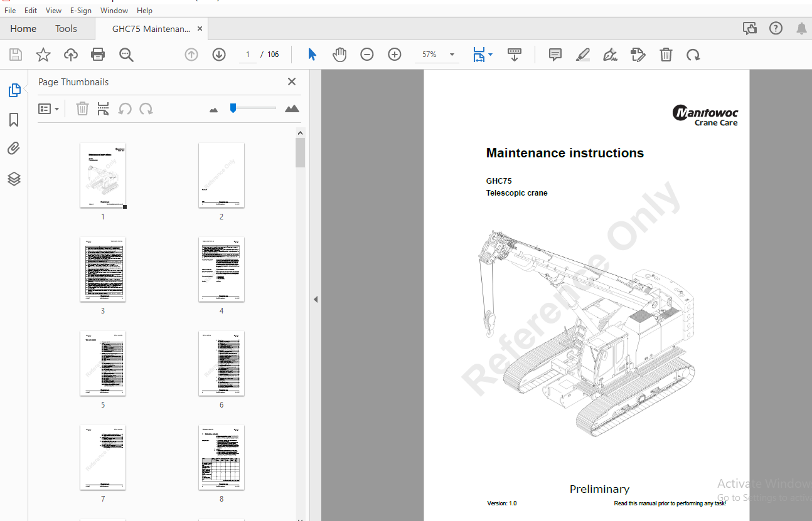This screenshot has height=521, width=812.
Task: Zoom in with plus icon
Action: [395, 55]
